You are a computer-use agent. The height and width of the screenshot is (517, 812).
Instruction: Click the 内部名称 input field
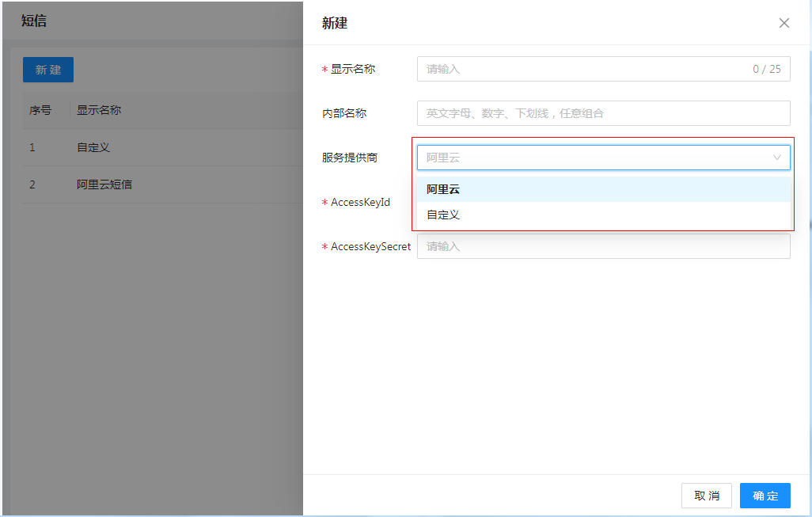[x=603, y=113]
